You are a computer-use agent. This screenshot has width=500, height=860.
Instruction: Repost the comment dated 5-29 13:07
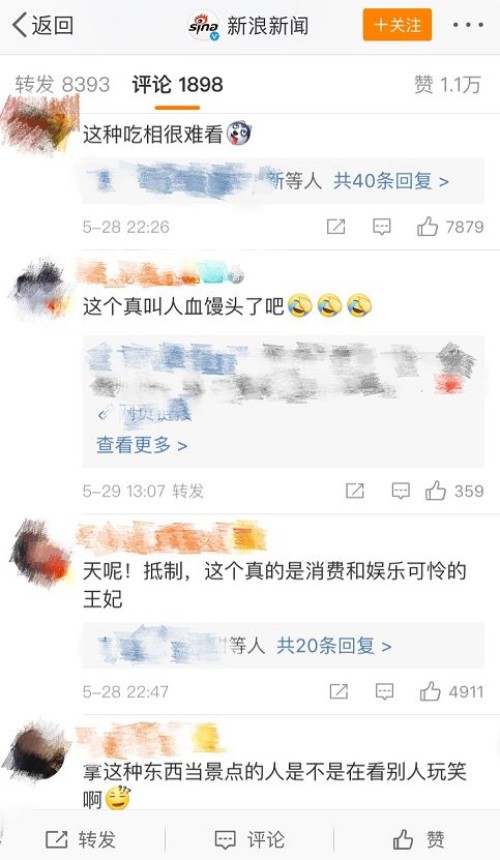point(355,491)
